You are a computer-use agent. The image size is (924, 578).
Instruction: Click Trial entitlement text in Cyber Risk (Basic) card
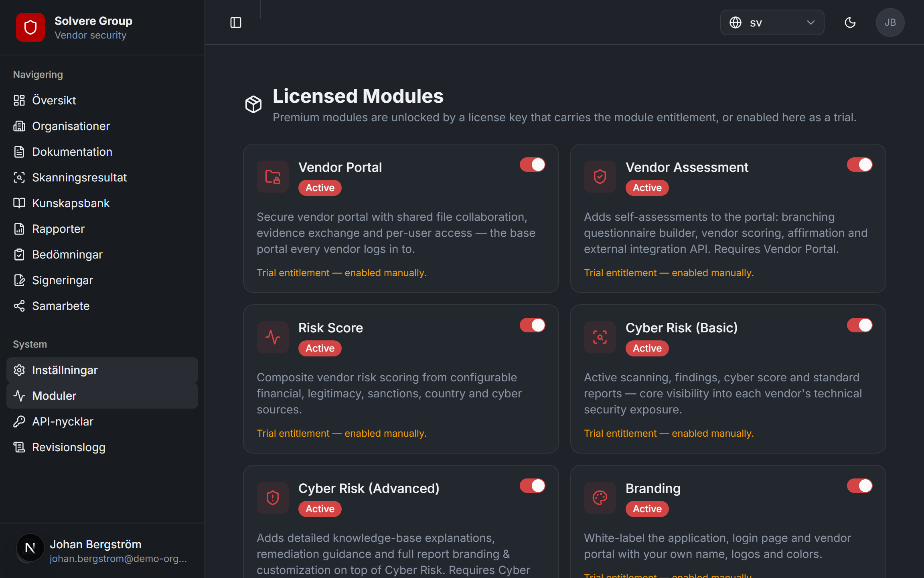tap(669, 433)
